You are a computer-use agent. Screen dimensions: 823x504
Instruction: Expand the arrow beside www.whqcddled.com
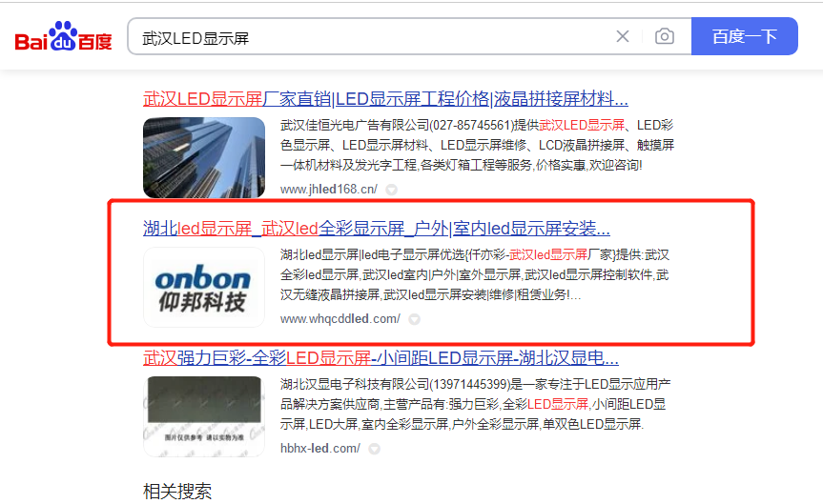pyautogui.click(x=415, y=319)
